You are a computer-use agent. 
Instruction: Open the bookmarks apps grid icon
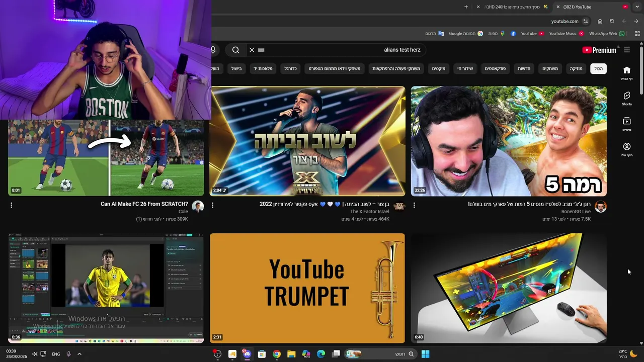(637, 34)
